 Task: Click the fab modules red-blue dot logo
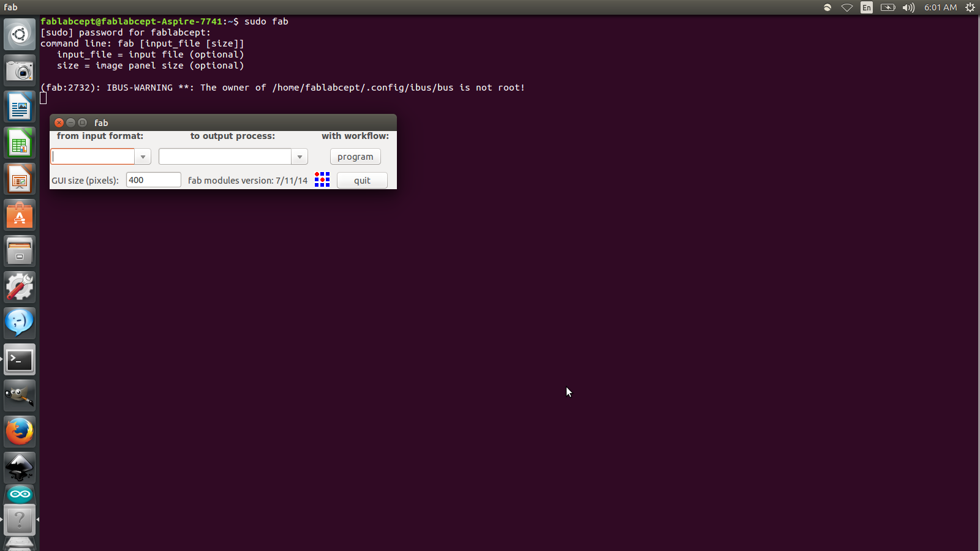[x=322, y=179]
